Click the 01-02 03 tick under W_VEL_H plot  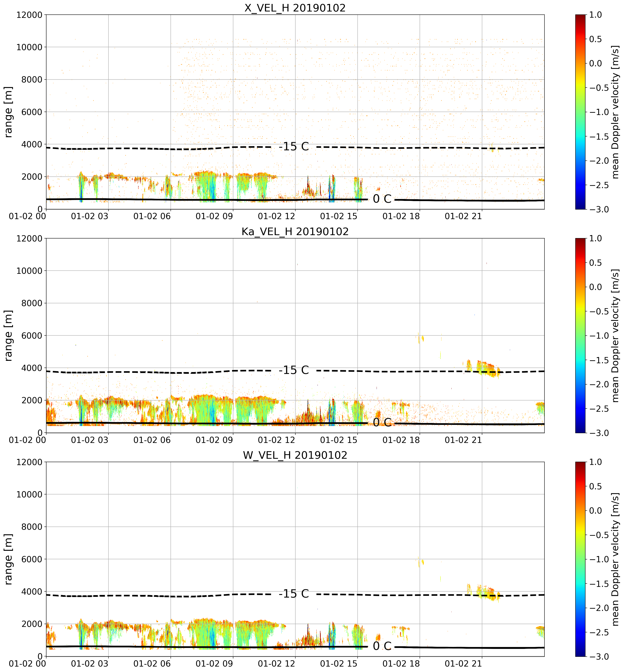(90, 664)
